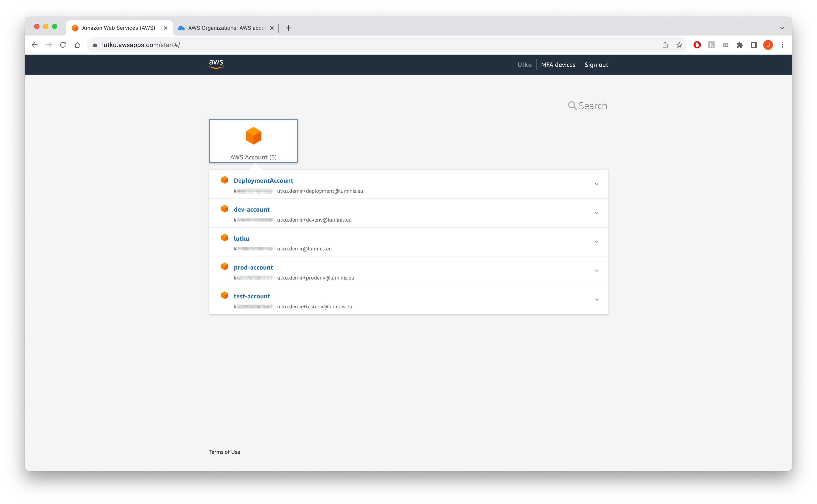The width and height of the screenshot is (817, 504).
Task: Bookmark this page with star icon
Action: 679,45
